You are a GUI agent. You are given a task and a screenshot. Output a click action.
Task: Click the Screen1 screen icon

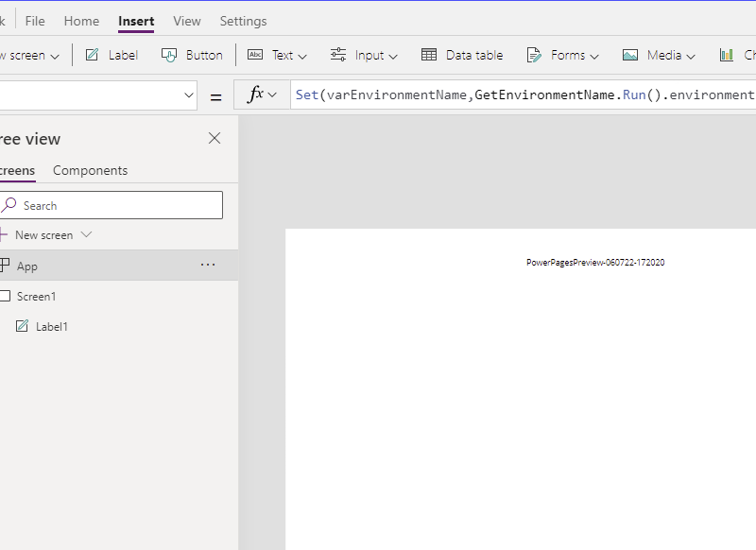pos(5,296)
